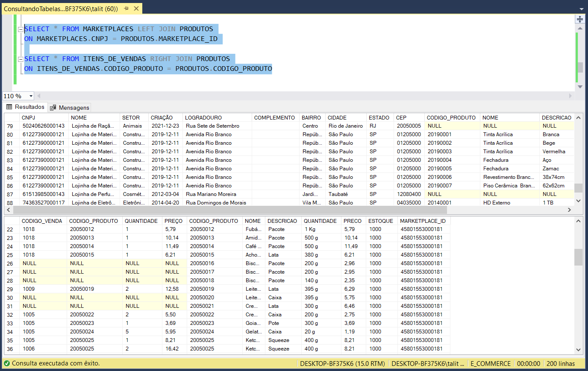
Task: Click first grid's horizontal scroll right arrow
Action: pos(569,210)
